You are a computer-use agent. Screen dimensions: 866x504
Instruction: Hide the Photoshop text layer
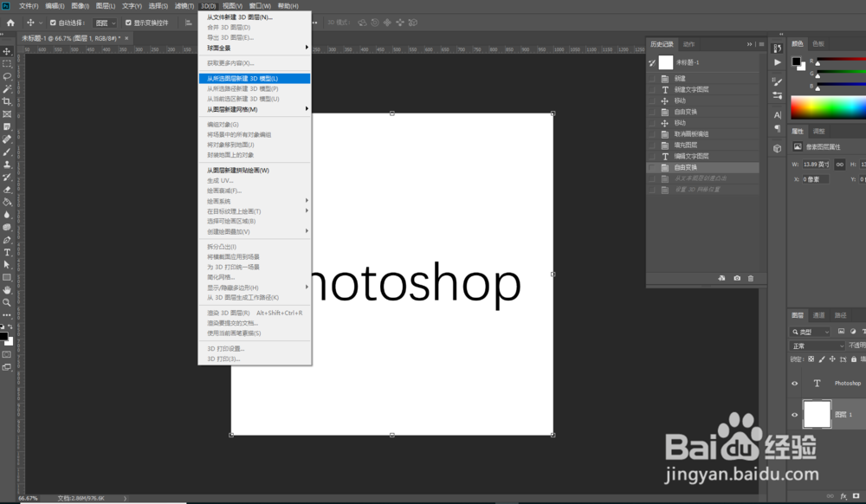click(x=795, y=383)
